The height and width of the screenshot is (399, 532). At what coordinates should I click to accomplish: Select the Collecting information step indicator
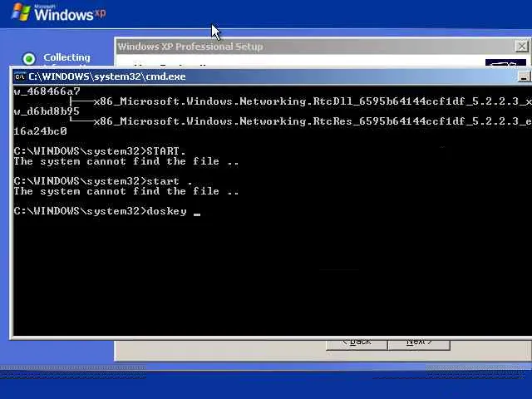tap(29, 59)
